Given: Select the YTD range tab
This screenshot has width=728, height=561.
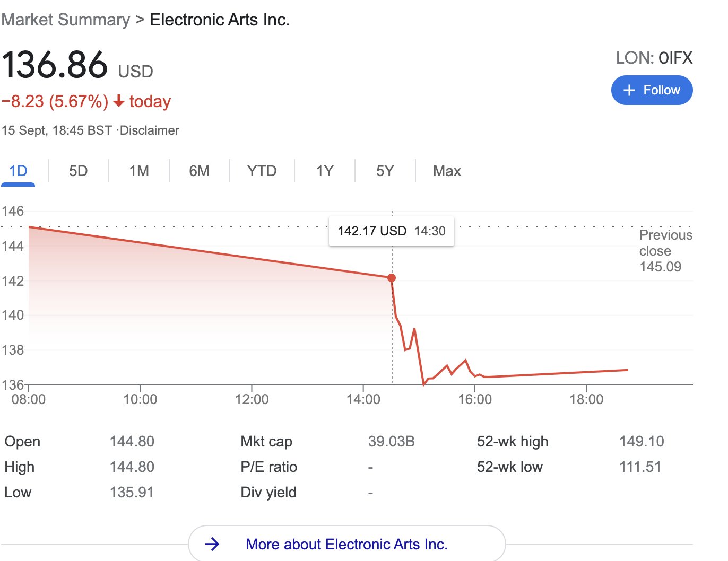Looking at the screenshot, I should click(x=262, y=171).
